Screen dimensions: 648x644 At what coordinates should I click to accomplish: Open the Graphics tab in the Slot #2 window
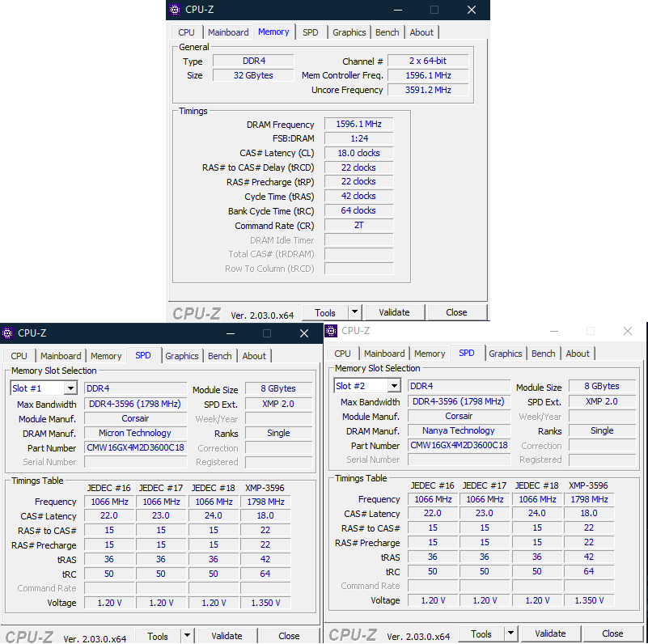click(506, 354)
